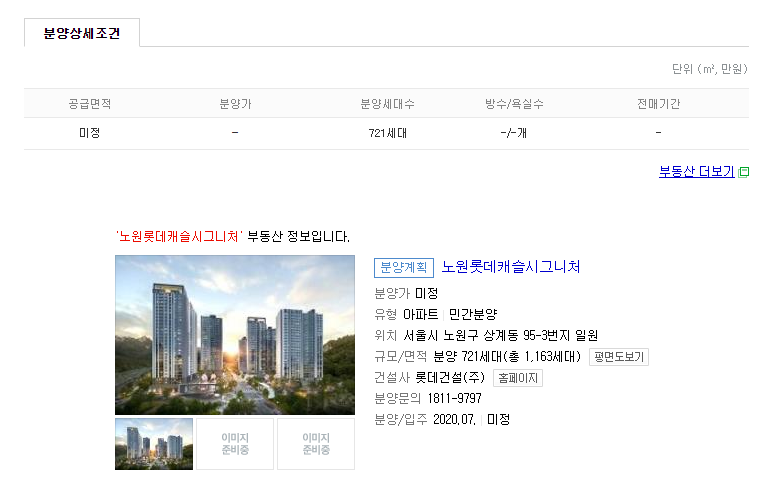The height and width of the screenshot is (504, 778).
Task: Click the new-window icon beside 부동산 더보기
Action: coord(743,172)
